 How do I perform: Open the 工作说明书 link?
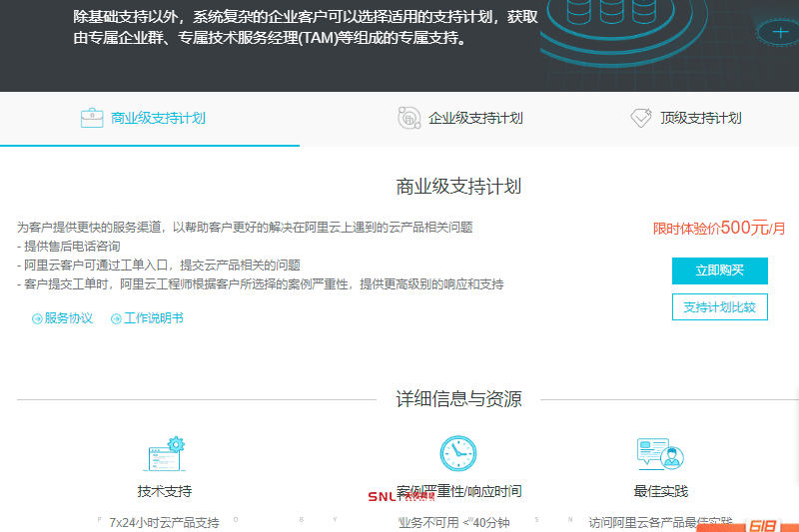click(154, 318)
